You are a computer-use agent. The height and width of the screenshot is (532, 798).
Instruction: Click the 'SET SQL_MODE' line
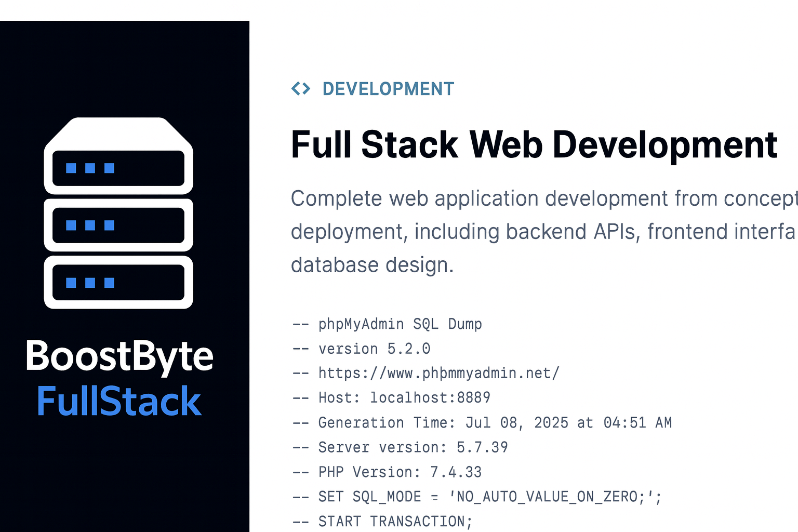(x=477, y=497)
